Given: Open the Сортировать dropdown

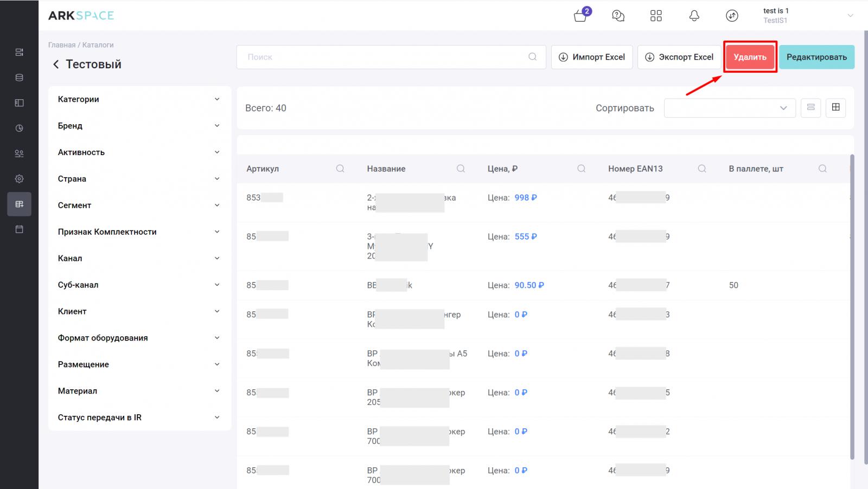Looking at the screenshot, I should click(729, 108).
